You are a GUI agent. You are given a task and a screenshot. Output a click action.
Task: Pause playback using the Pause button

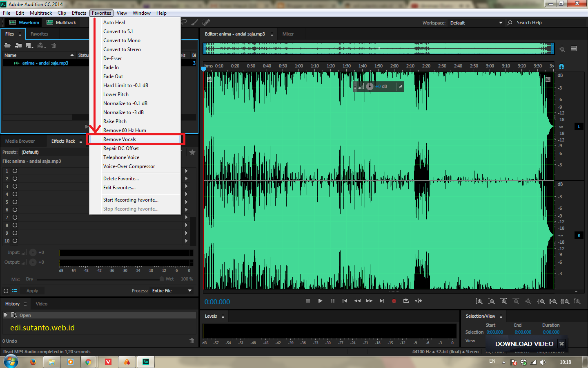pos(333,301)
